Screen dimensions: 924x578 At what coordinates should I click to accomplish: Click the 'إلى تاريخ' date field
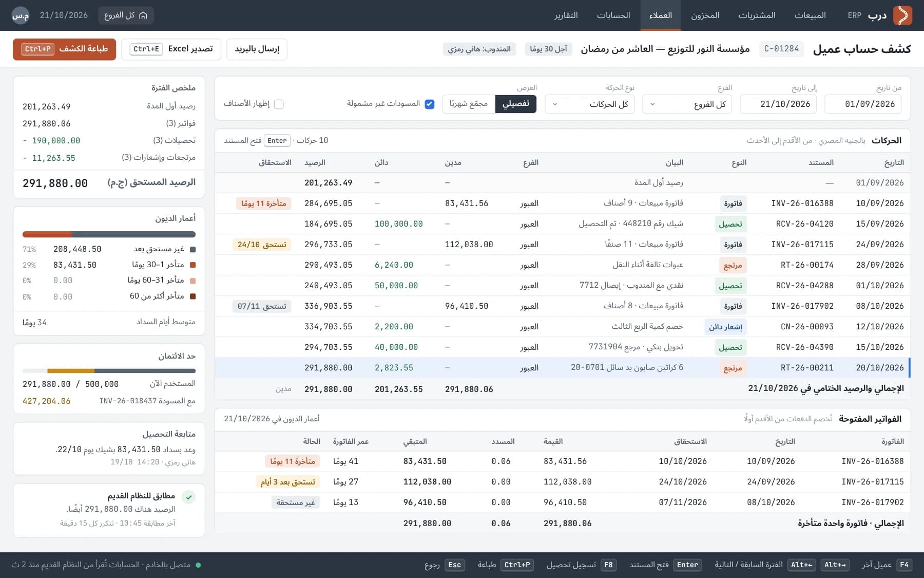coord(778,104)
